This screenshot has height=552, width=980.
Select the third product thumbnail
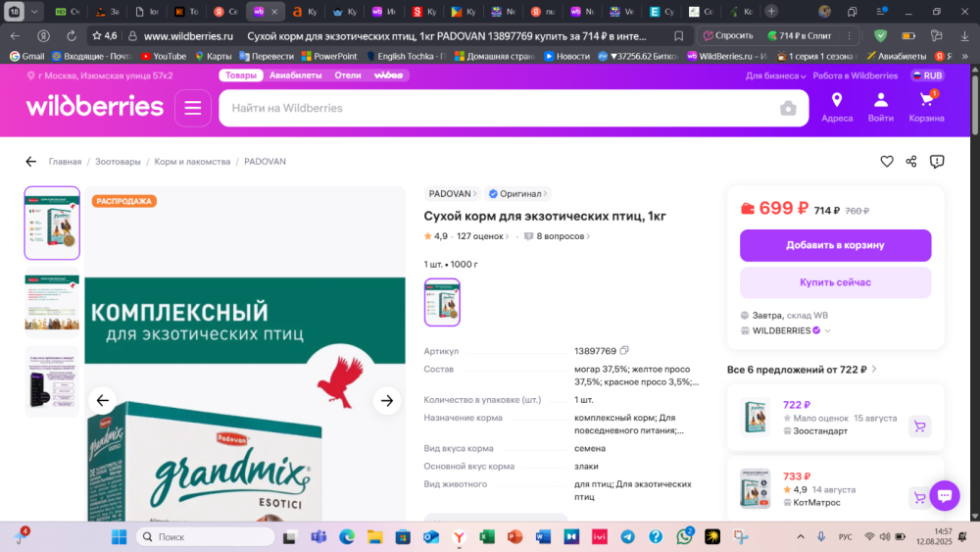(52, 381)
